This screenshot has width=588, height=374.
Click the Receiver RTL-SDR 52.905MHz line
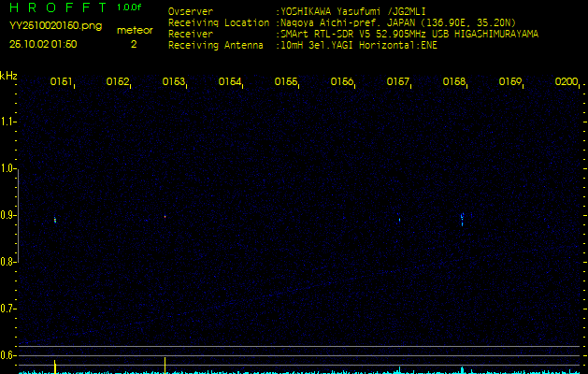353,35
